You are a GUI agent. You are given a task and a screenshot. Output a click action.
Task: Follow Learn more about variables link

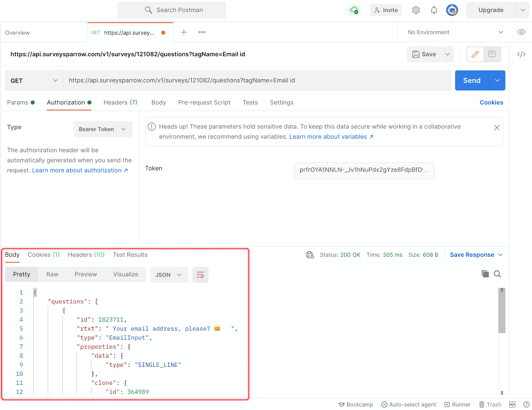pos(331,137)
